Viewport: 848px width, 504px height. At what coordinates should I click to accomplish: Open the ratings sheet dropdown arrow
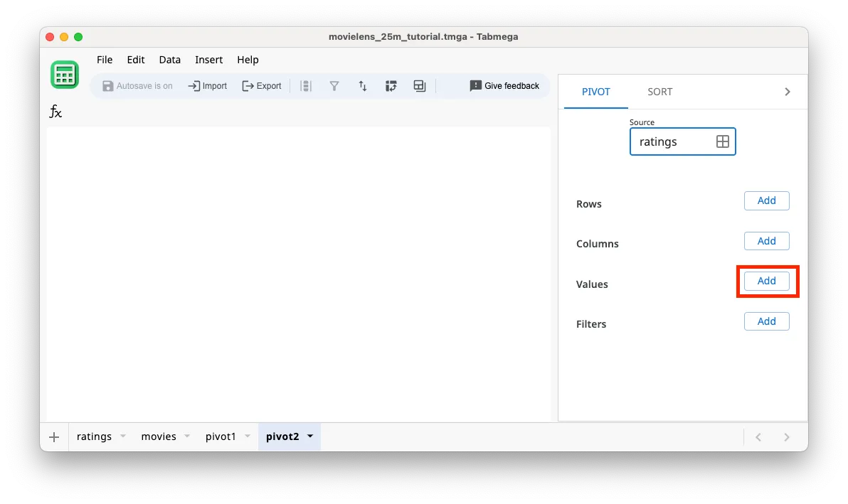click(122, 436)
